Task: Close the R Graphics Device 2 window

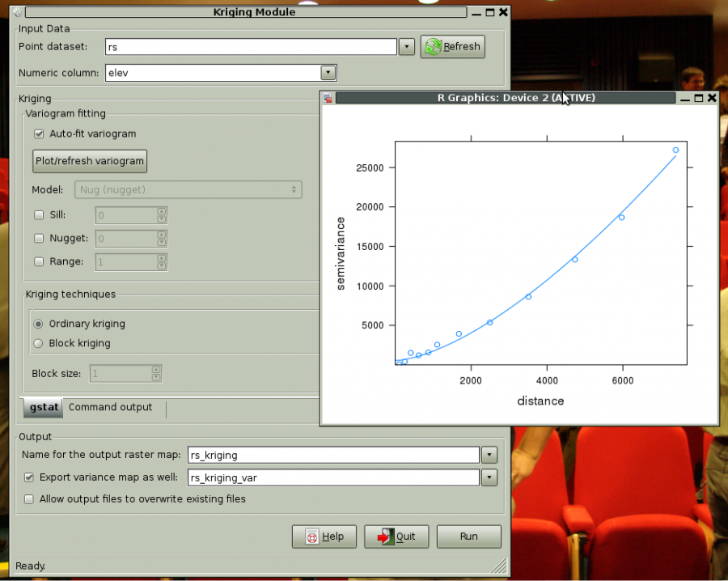Action: point(711,98)
